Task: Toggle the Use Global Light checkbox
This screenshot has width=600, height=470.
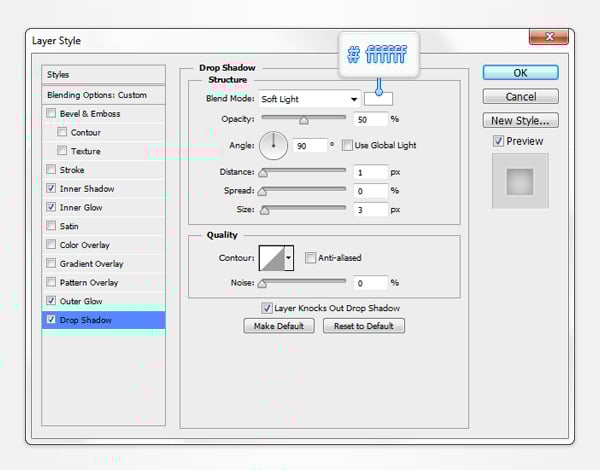Action: point(347,145)
